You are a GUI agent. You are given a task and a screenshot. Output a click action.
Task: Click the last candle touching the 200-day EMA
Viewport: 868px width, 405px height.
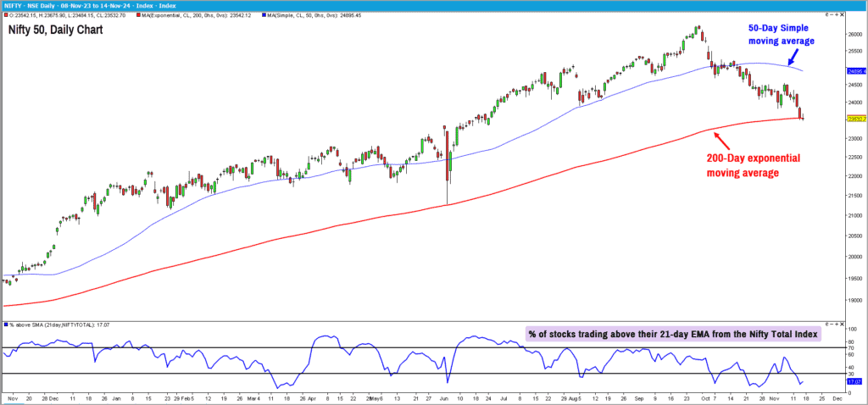803,117
